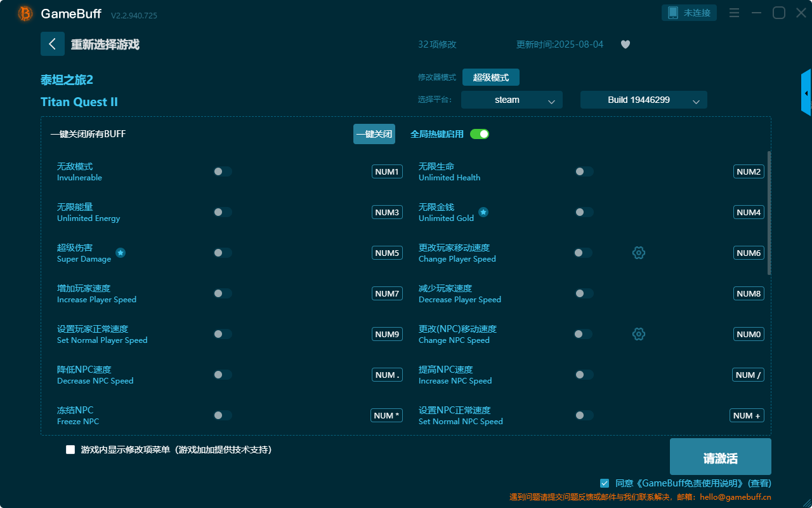Click the star badge beside Unlimited Gold
This screenshot has height=508, width=812.
click(483, 212)
